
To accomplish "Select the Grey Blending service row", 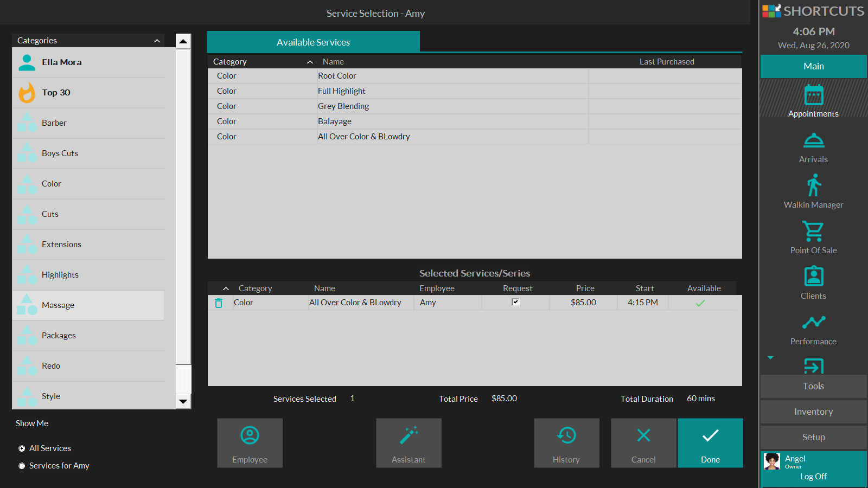I will [475, 106].
